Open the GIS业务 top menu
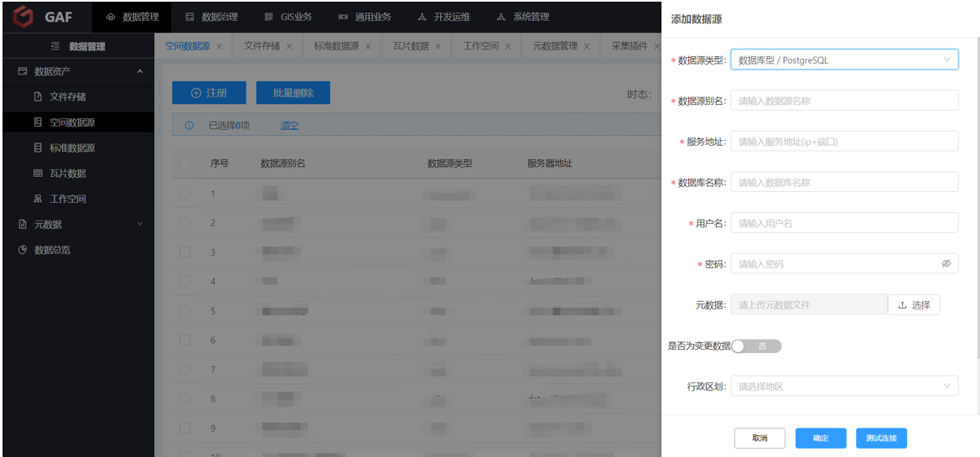Viewport: 980px width, 457px height. pos(288,17)
